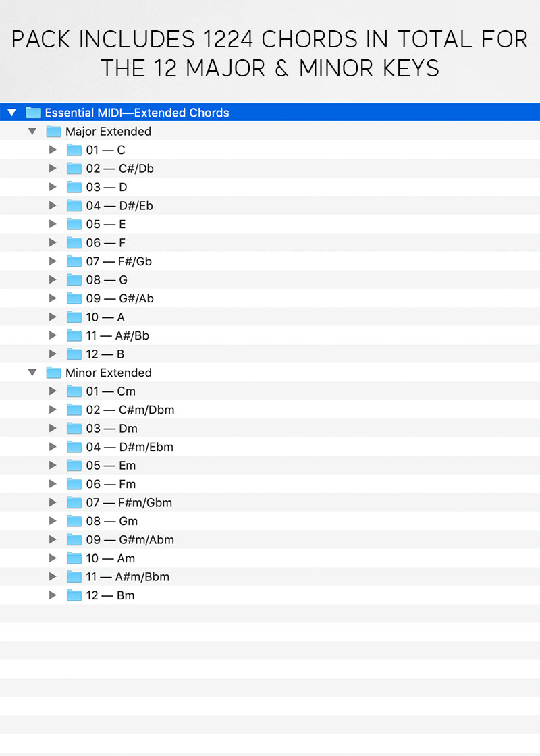Collapse the Major Extended folder triangle

[x=32, y=131]
